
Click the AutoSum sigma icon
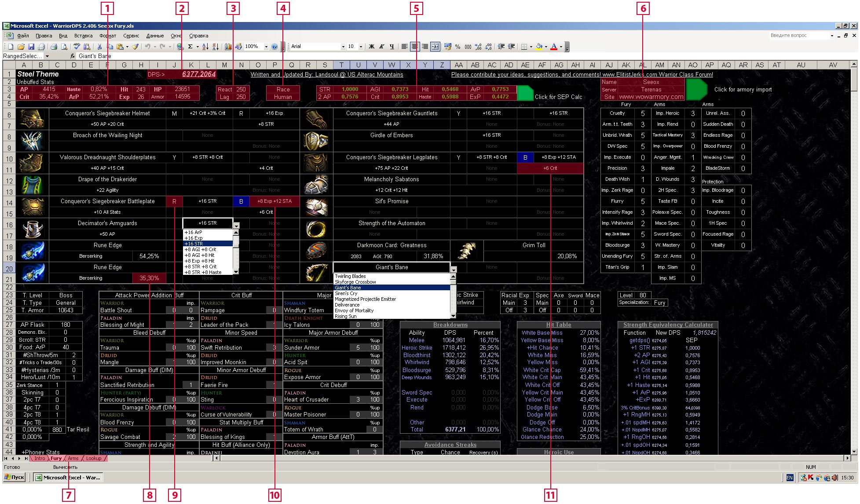click(190, 47)
